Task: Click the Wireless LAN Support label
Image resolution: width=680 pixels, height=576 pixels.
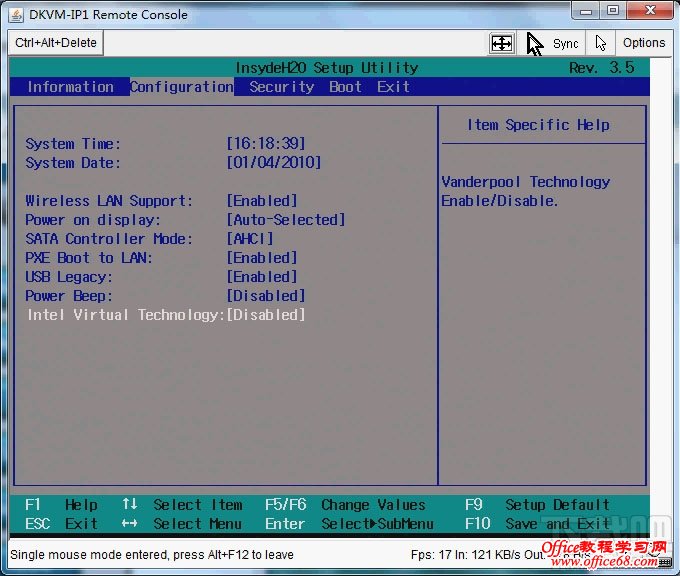Action: point(109,201)
